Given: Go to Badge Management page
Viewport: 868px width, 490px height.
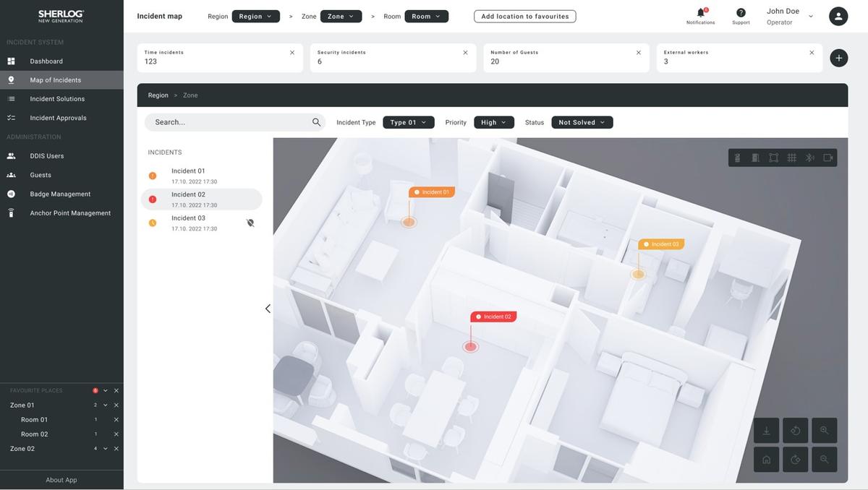Looking at the screenshot, I should click(x=60, y=194).
